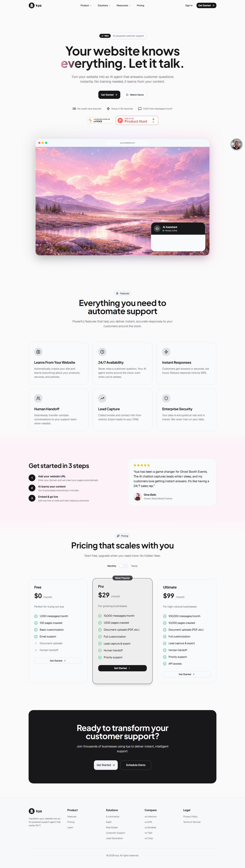Click the Enterprise Security shield icon
This screenshot has width=245, height=868.
(x=166, y=398)
